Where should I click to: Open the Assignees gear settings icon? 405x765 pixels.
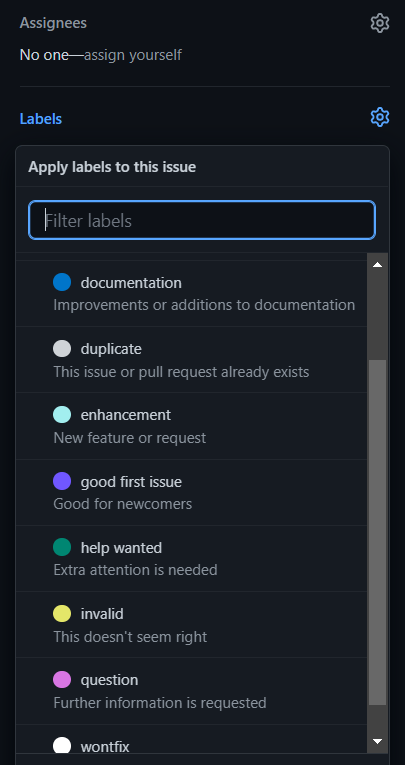pyautogui.click(x=380, y=23)
